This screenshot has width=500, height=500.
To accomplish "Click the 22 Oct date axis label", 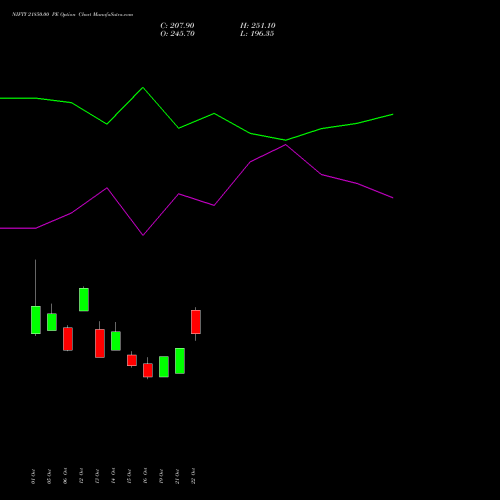I will coord(193,476).
